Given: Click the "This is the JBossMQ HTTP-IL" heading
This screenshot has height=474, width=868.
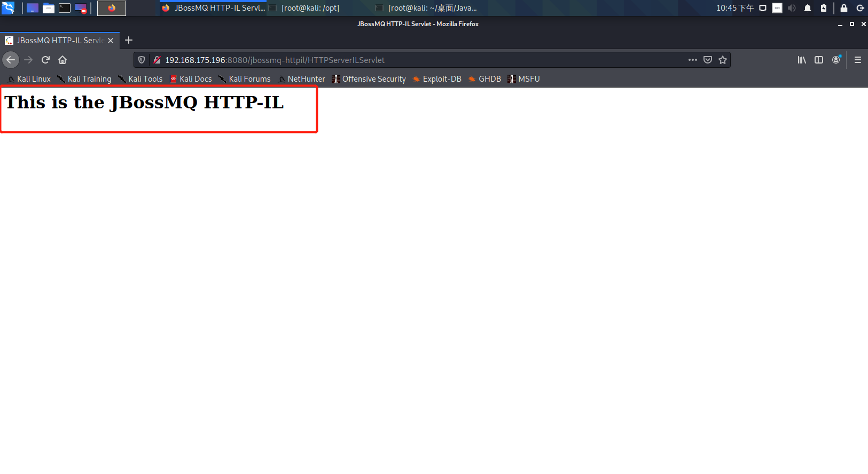Looking at the screenshot, I should (144, 102).
